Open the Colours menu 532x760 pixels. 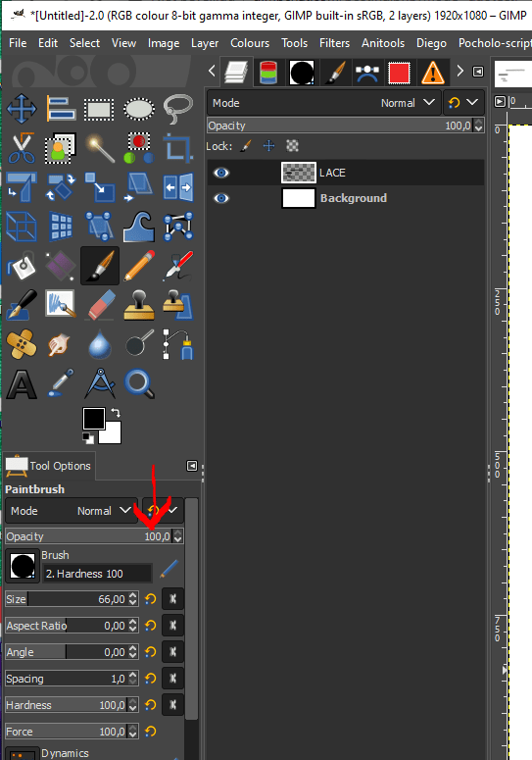coord(250,43)
